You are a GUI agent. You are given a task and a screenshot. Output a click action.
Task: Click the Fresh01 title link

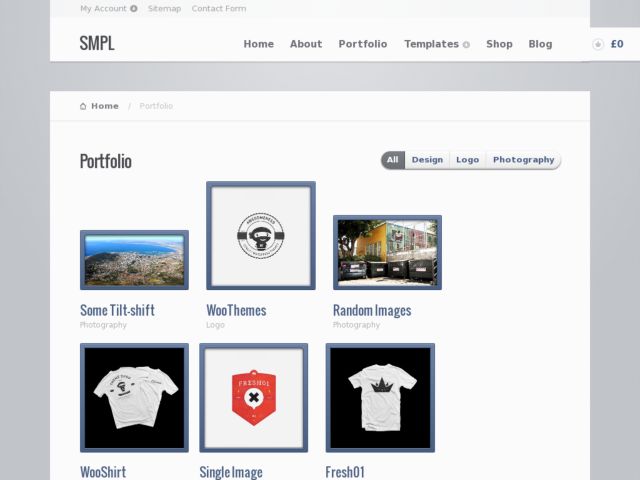coord(345,472)
